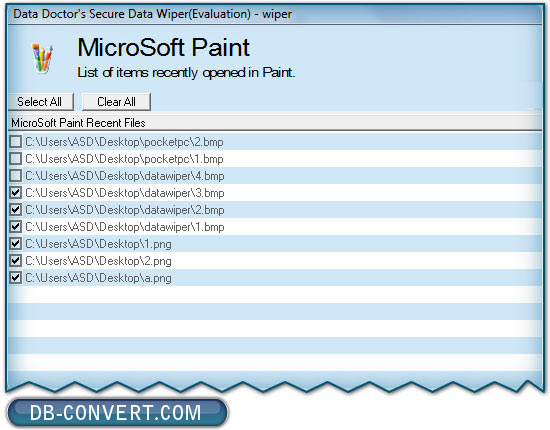Click the MicroSoft Paint Recent Files column header
Screen dimensions: 550x430
[275, 123]
